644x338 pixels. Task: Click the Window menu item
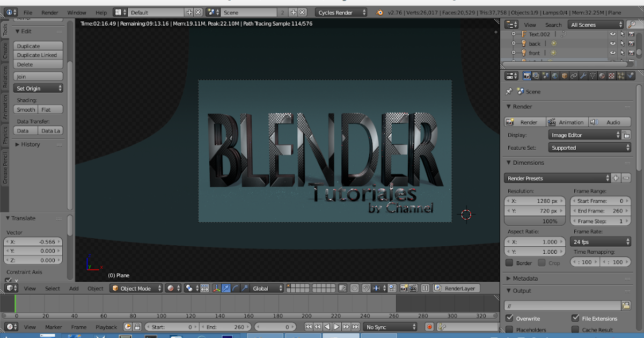coord(76,12)
